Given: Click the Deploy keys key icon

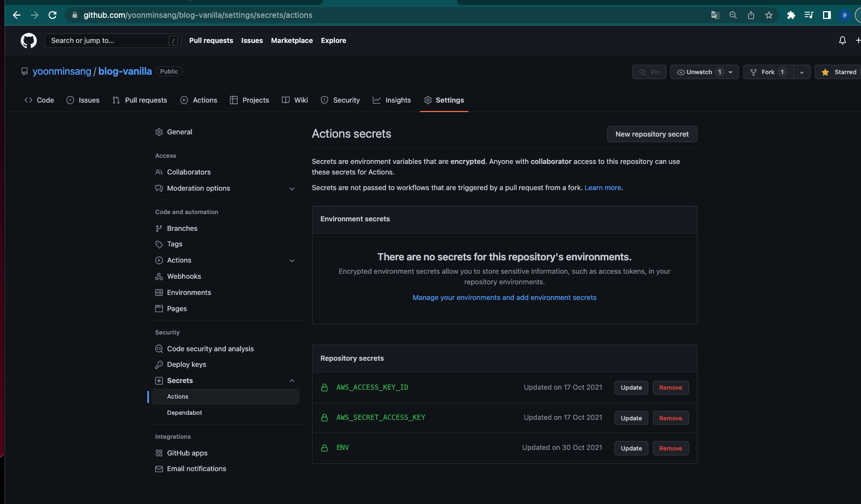Looking at the screenshot, I should coord(159,365).
